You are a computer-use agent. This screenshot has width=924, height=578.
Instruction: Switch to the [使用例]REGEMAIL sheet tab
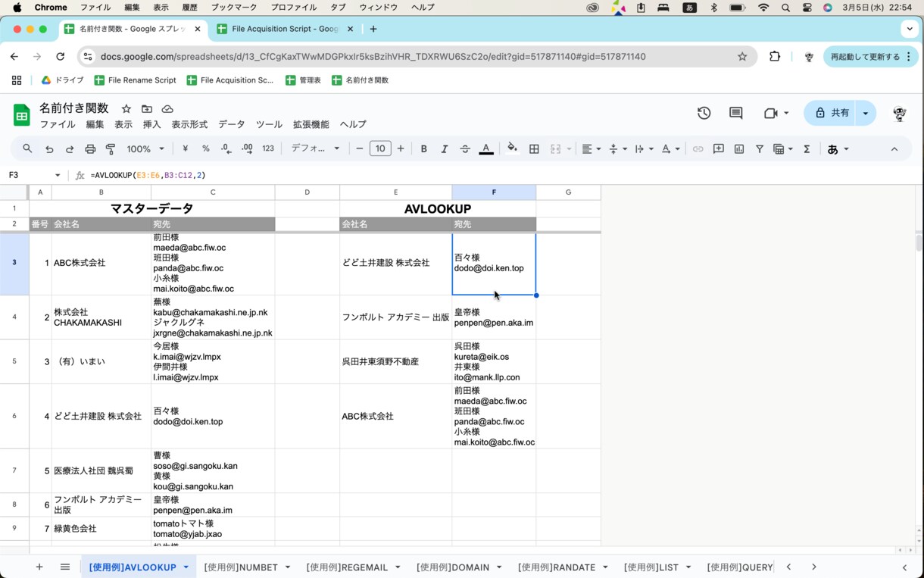[x=347, y=567]
